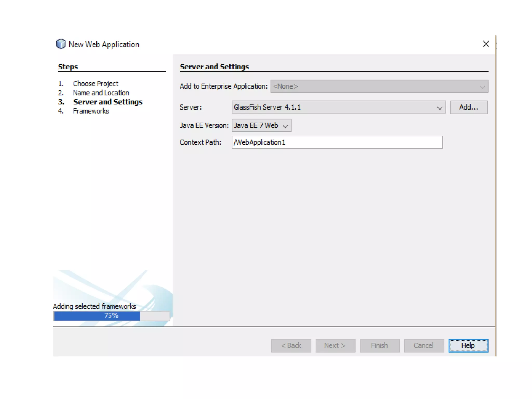Select Server and Settings step in list

click(108, 102)
